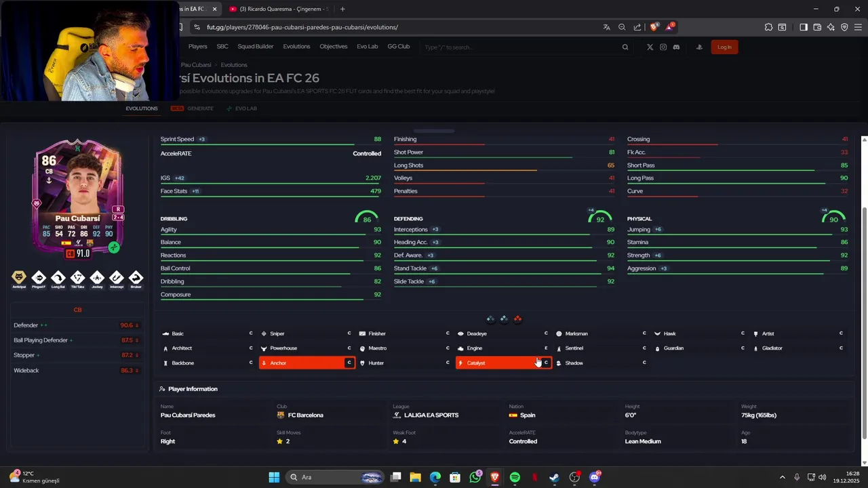868x488 pixels.
Task: Click the share page icon in address bar
Action: click(x=637, y=27)
